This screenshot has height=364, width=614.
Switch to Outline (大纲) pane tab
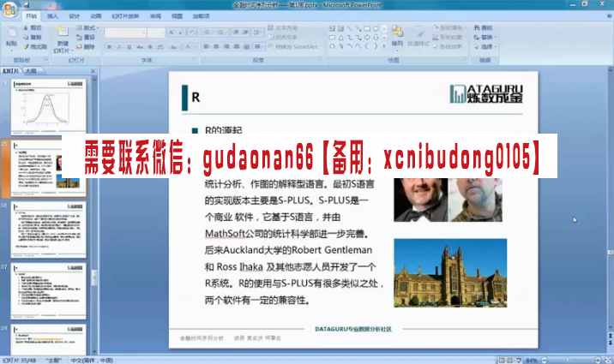32,71
